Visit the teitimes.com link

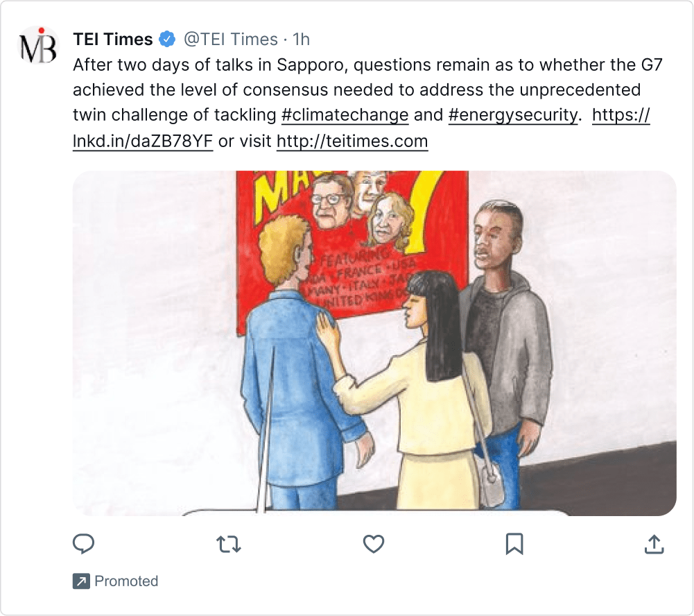352,142
